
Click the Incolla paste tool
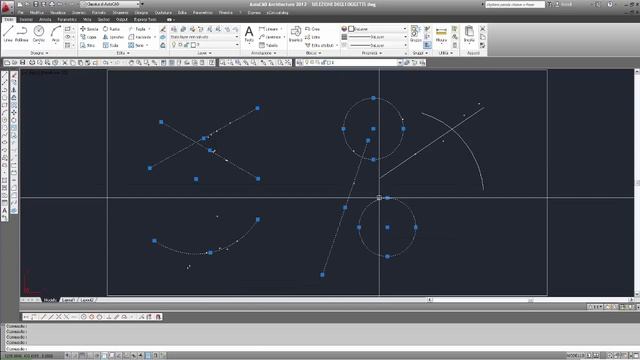click(x=469, y=34)
